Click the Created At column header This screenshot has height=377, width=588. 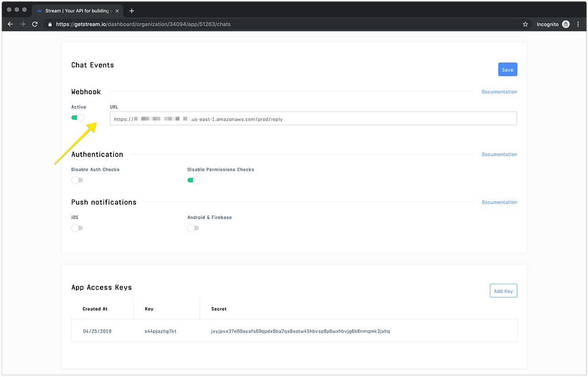point(95,309)
